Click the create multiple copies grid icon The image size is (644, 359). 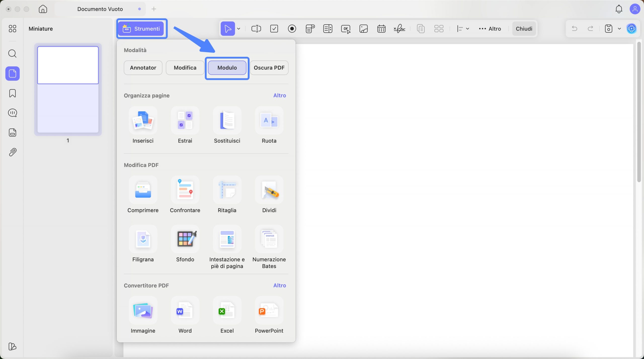pos(439,29)
